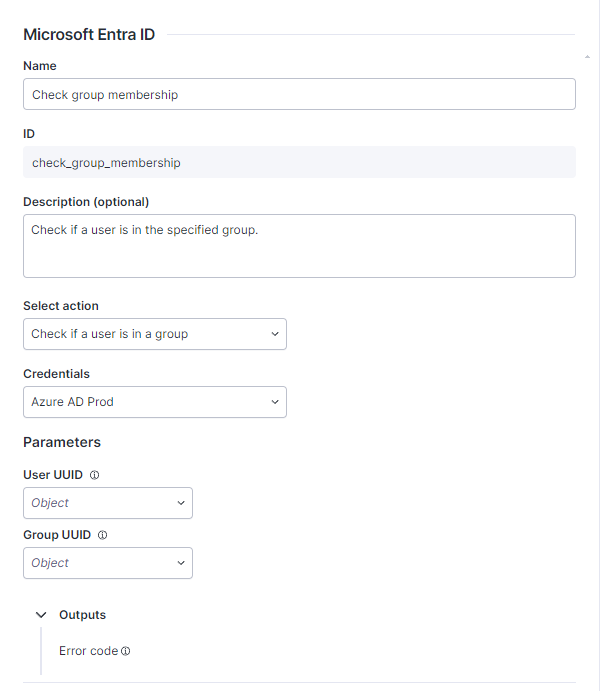The height and width of the screenshot is (691, 600).
Task: Click the read-only ID field check_group_membership
Action: coord(299,162)
